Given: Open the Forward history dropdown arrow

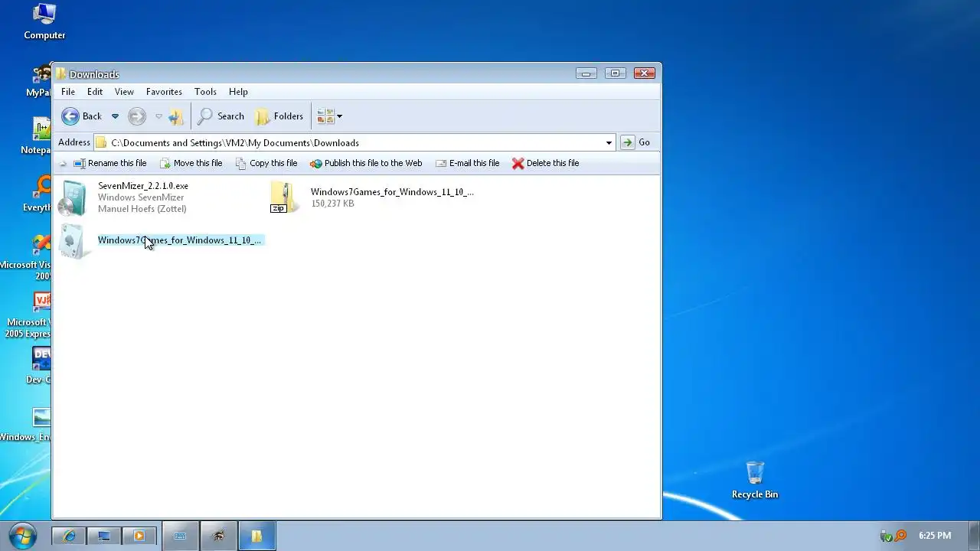Looking at the screenshot, I should [x=158, y=116].
